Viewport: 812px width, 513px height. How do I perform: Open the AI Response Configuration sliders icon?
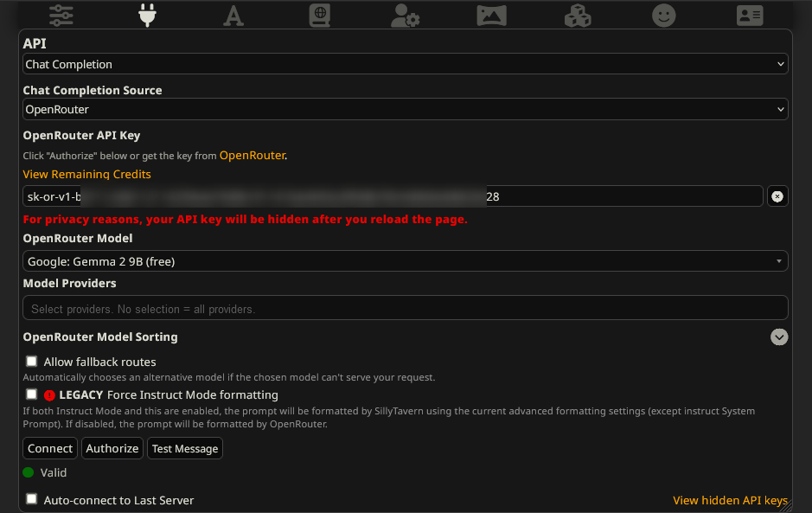[61, 15]
